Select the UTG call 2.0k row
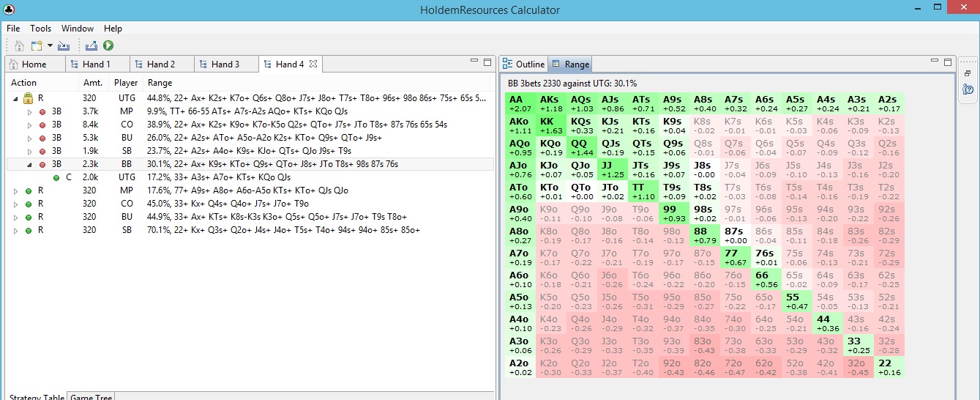 coord(250,177)
